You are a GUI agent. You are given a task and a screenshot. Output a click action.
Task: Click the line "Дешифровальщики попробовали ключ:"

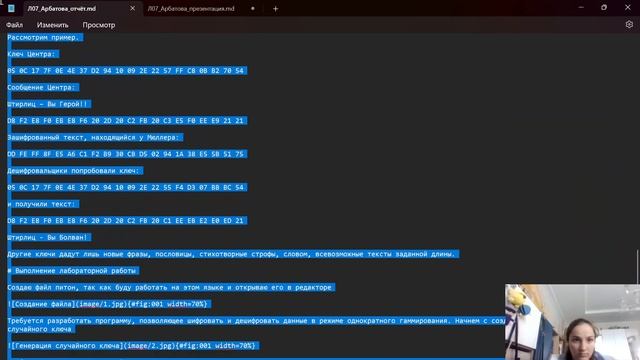point(73,171)
